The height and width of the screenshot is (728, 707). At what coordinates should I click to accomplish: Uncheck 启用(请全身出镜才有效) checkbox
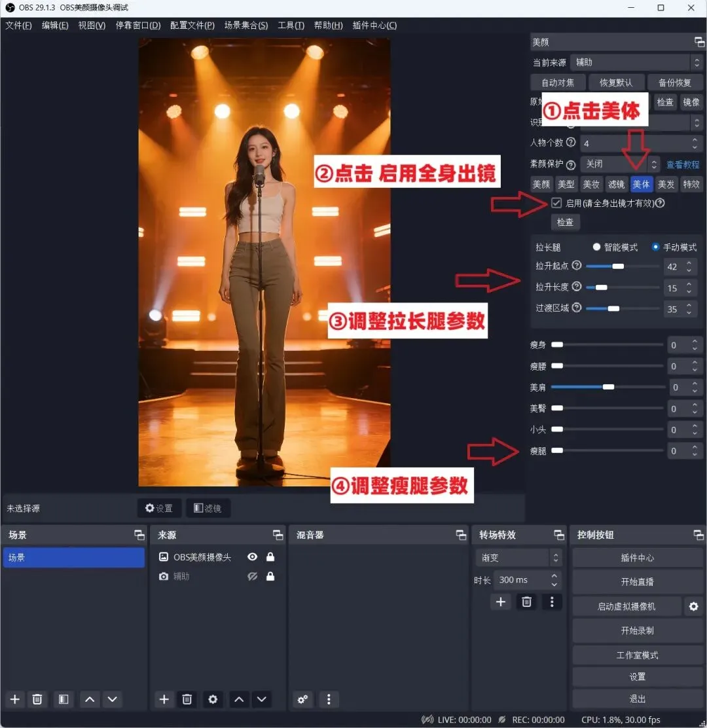[556, 203]
